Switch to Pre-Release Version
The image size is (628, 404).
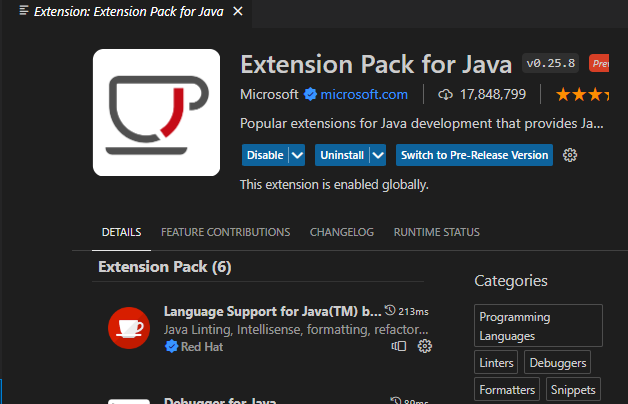click(x=474, y=155)
